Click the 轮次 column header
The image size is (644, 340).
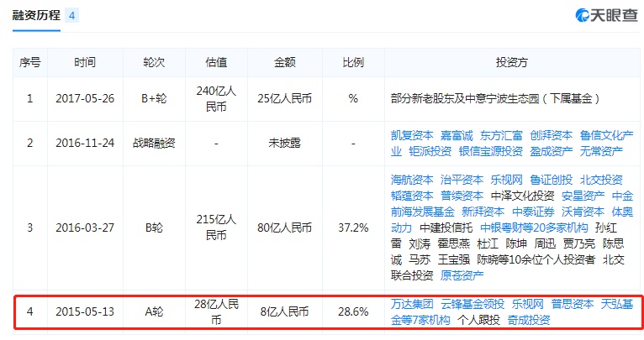tap(154, 62)
